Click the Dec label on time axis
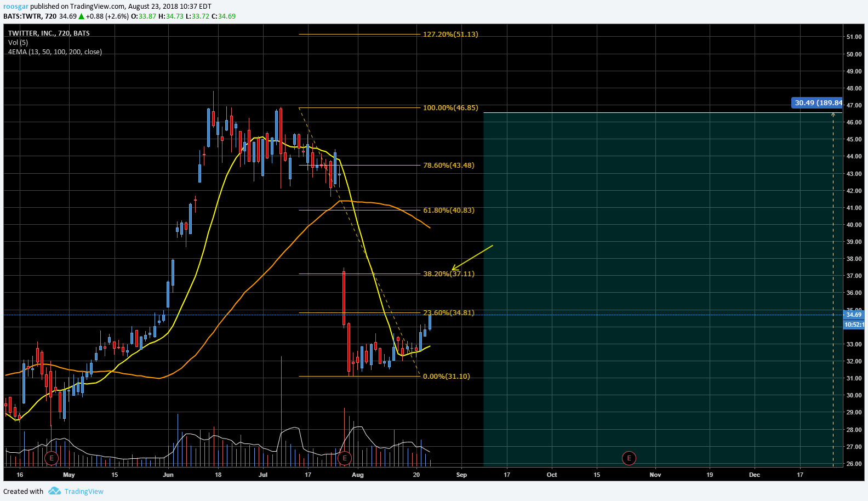Viewport: 868px width, 501px height. pyautogui.click(x=755, y=475)
